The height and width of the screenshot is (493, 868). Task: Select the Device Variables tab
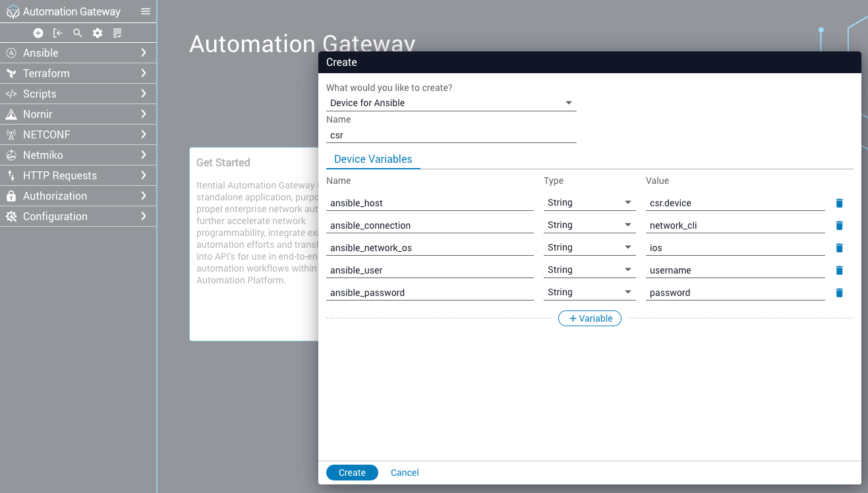pyautogui.click(x=373, y=159)
